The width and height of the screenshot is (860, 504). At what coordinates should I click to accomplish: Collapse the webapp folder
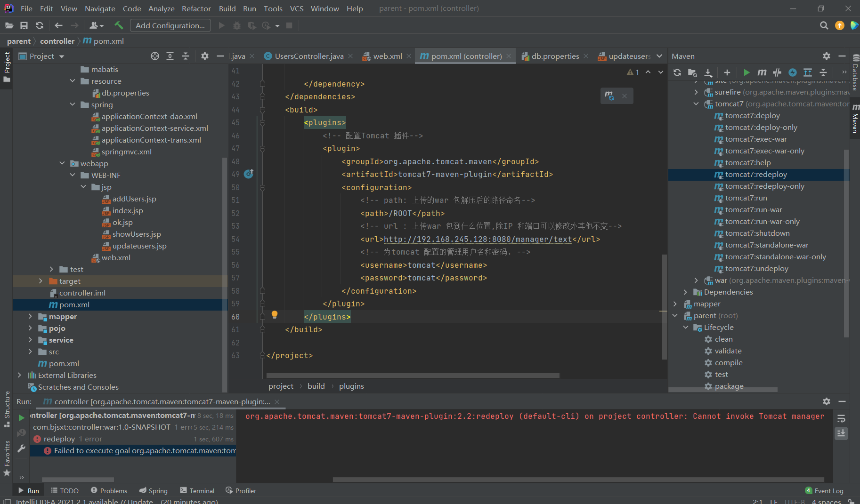click(x=62, y=163)
